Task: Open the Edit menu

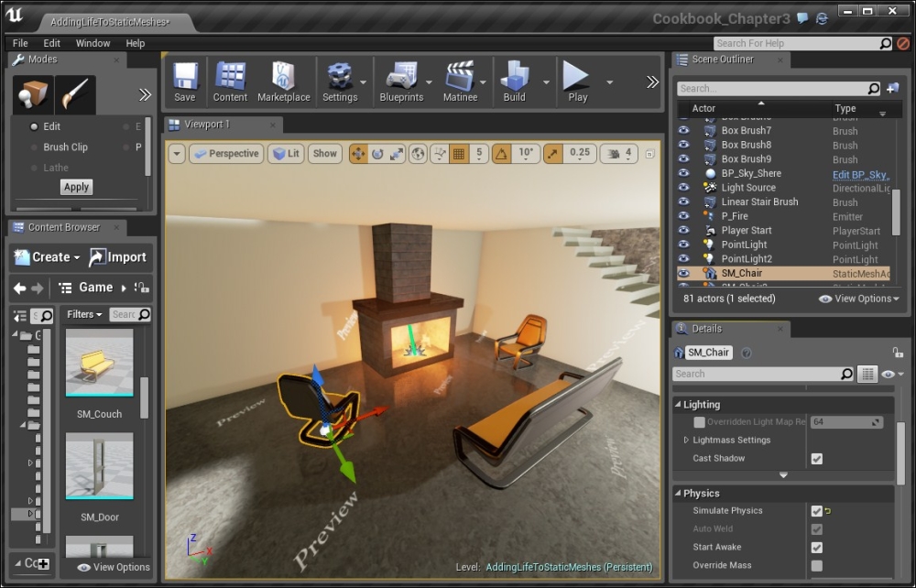Action: 51,43
